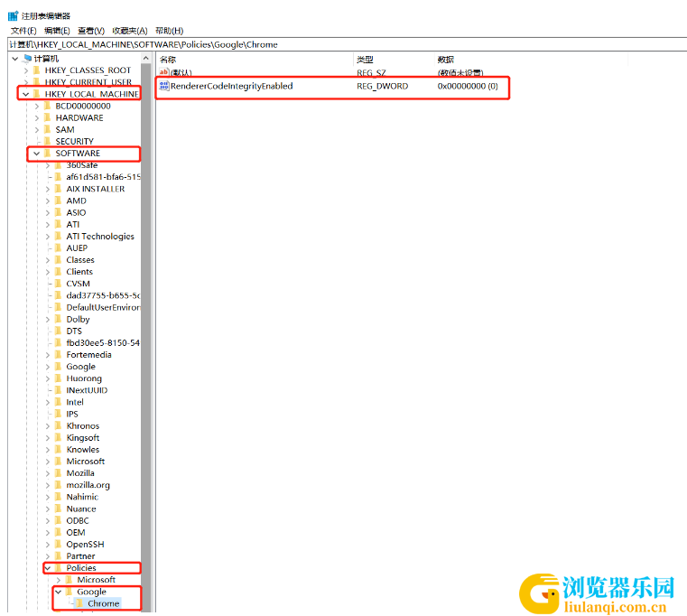
Task: Click the Knowles folder icon
Action: (59, 450)
